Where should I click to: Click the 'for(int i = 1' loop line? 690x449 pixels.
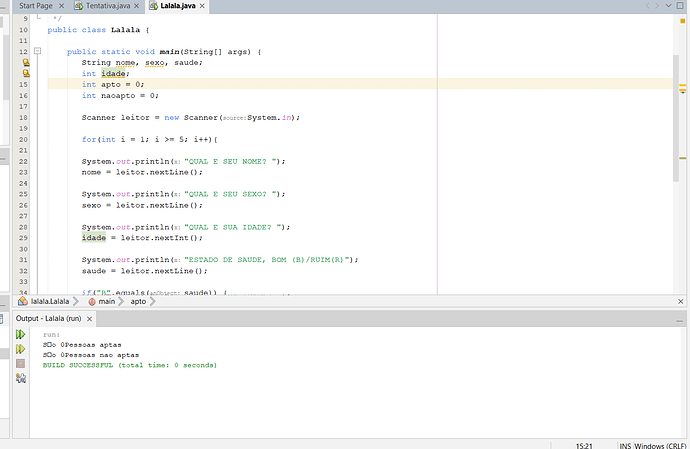pos(150,139)
